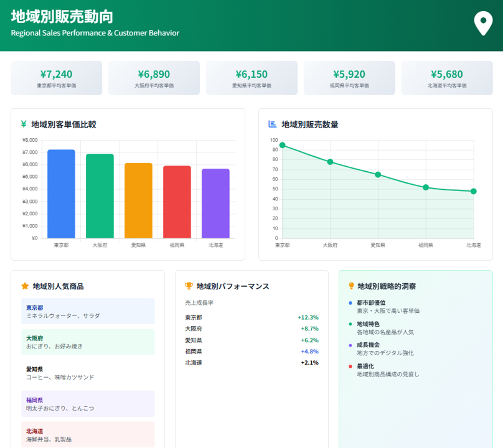This screenshot has width=503, height=448.
Task: Click the map pin icon in header
Action: (x=483, y=24)
